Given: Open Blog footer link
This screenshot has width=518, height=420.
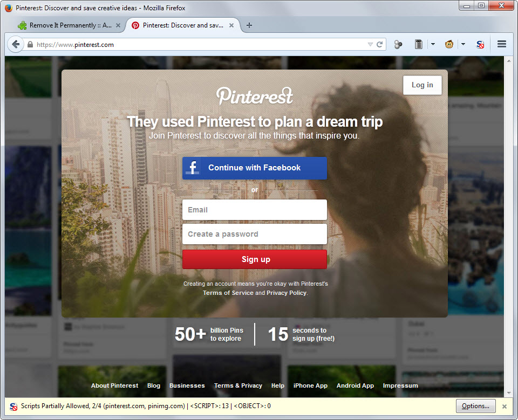Looking at the screenshot, I should 154,385.
